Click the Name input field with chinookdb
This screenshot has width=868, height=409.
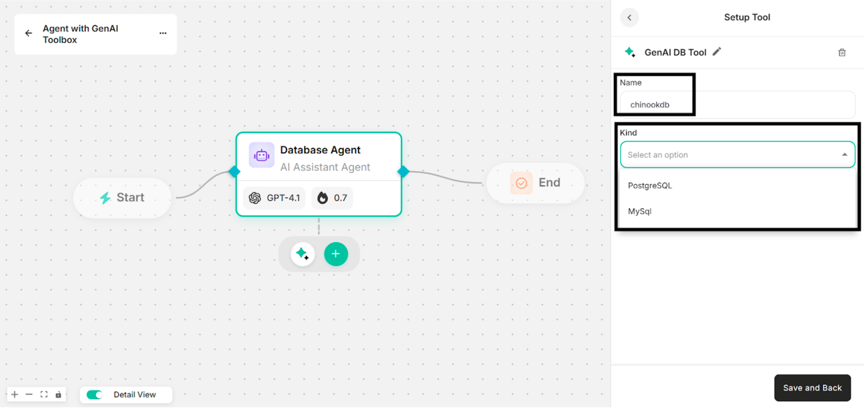point(737,105)
